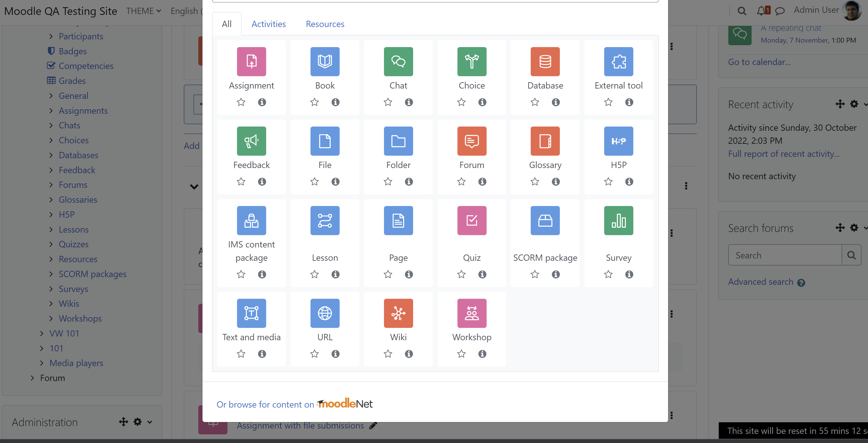
Task: Open the THEME dropdown menu
Action: 143,11
